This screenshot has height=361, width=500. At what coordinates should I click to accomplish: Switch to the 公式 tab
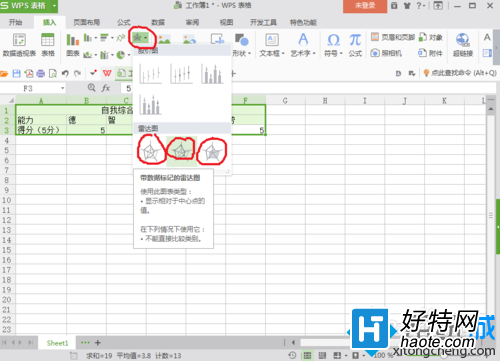pos(124,22)
